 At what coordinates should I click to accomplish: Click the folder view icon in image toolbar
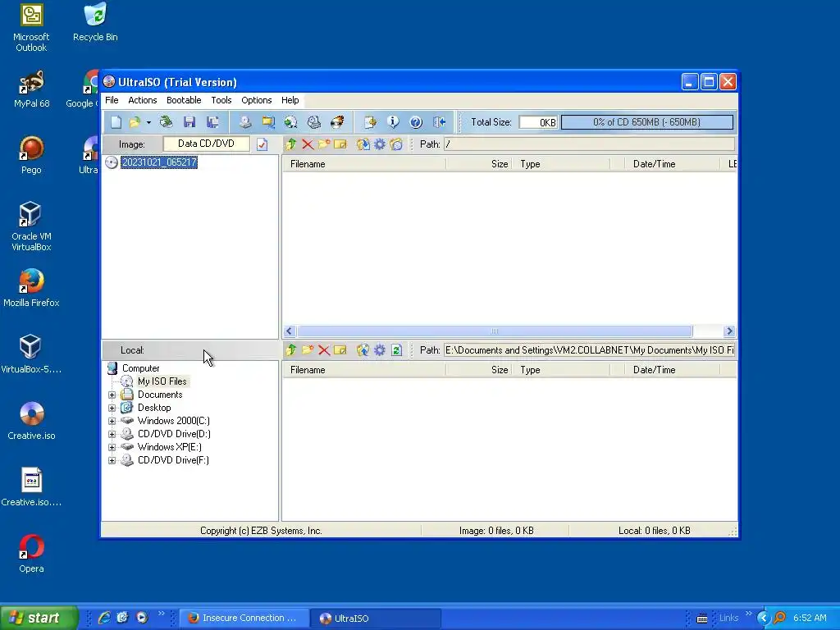coord(396,144)
